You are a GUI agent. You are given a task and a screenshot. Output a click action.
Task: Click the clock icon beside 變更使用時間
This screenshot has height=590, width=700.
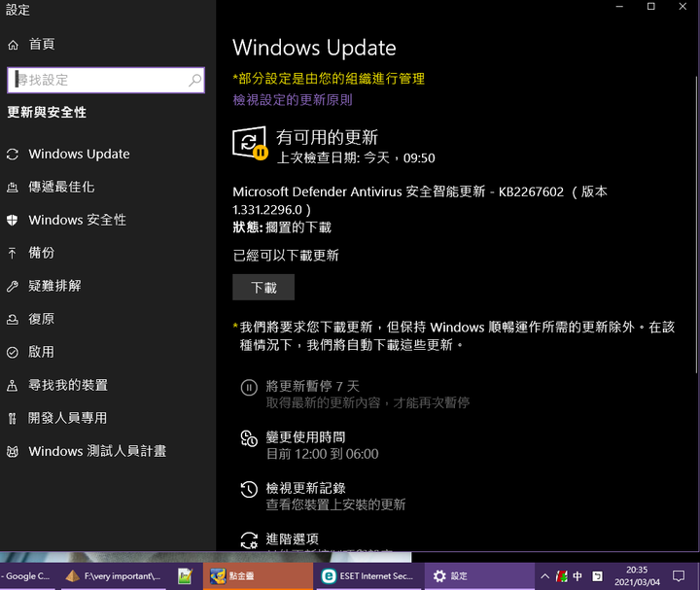[249, 438]
